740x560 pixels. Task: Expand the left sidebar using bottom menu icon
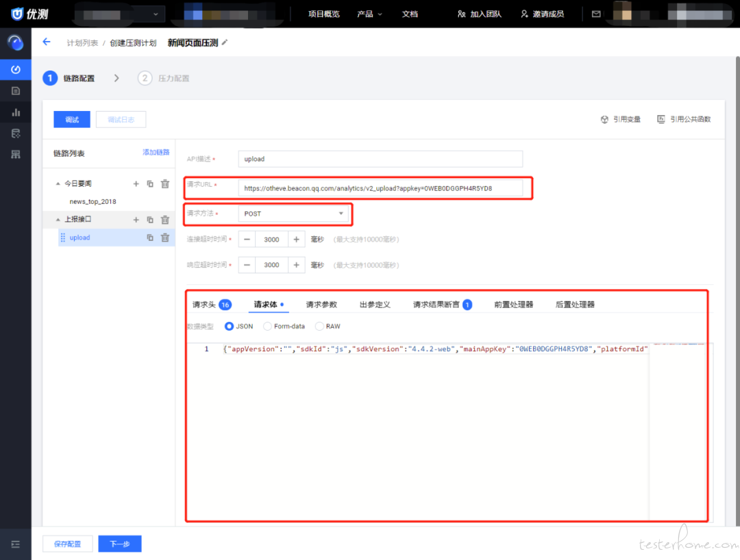point(15,544)
